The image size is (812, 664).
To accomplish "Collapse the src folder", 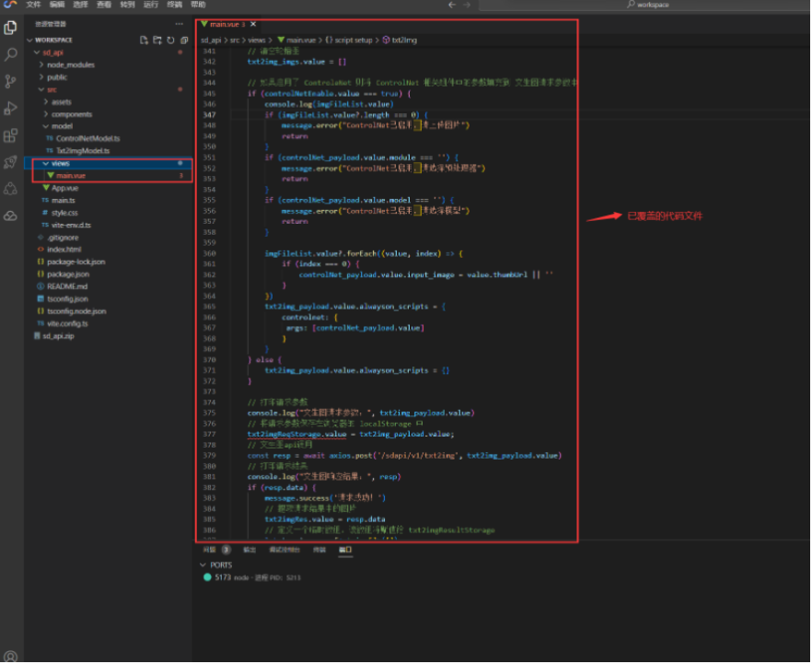I will [41, 89].
